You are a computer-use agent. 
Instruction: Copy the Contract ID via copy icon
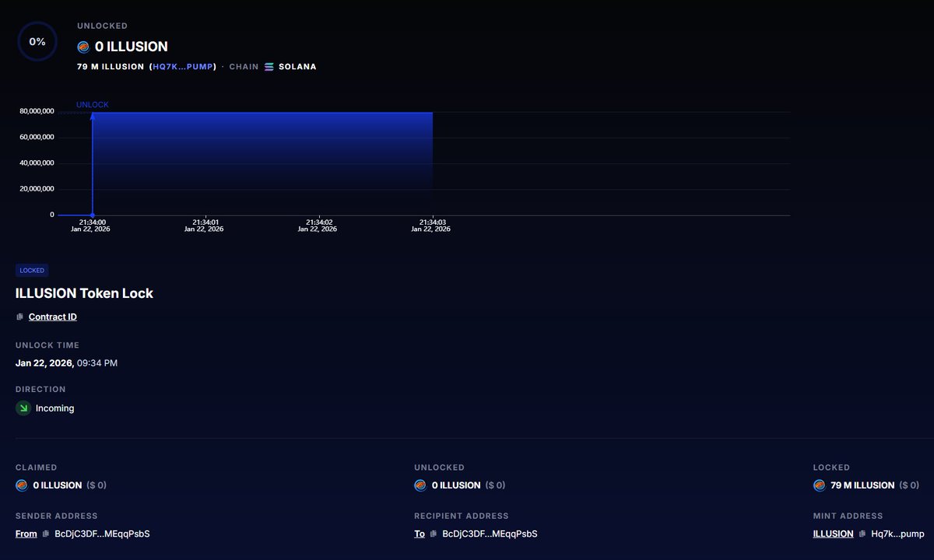tap(20, 317)
